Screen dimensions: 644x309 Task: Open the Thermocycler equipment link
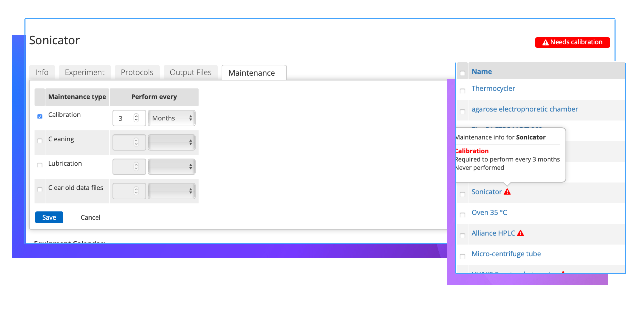coord(493,89)
